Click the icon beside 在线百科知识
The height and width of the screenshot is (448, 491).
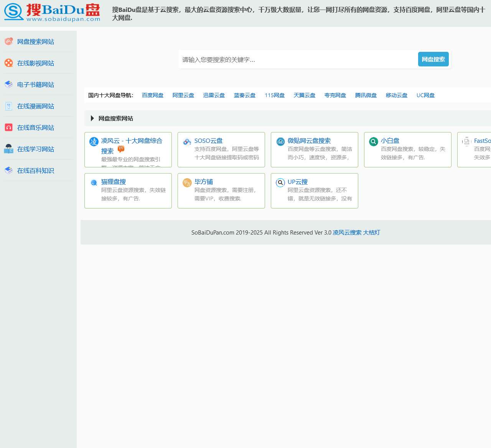[x=8, y=170]
